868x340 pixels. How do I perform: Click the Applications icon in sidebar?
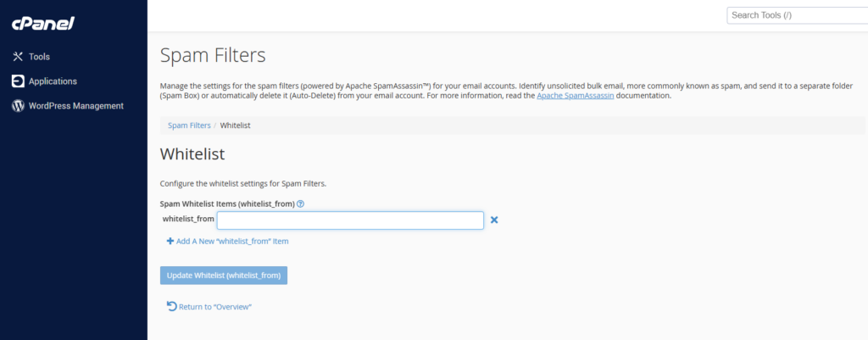(18, 81)
